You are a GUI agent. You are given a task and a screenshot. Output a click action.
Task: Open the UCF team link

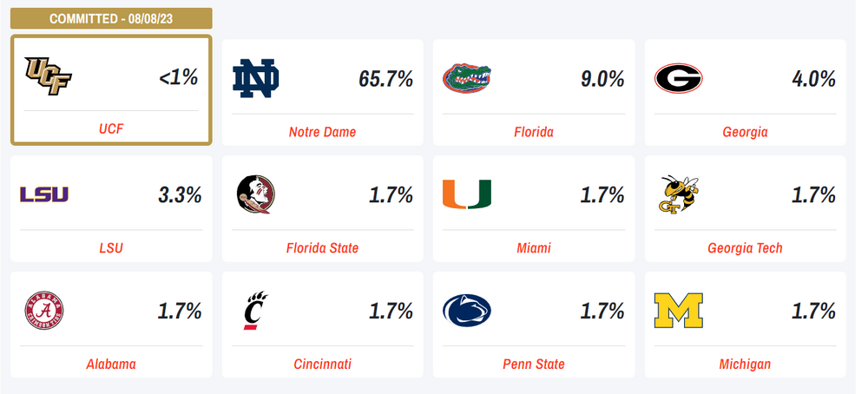coord(111,128)
